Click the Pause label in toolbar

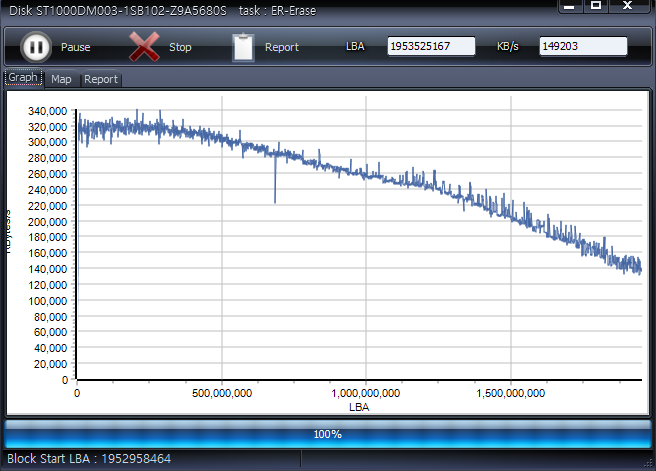pyautogui.click(x=75, y=47)
